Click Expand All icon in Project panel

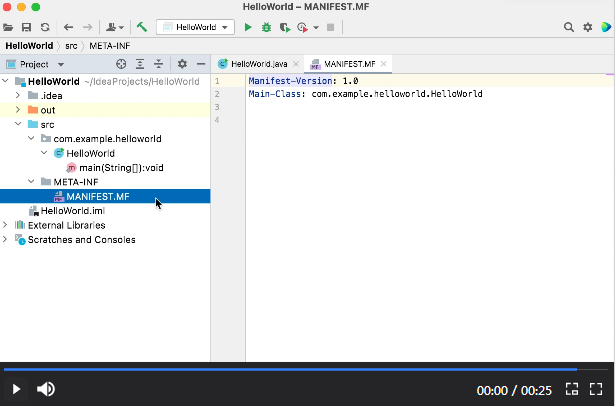pyautogui.click(x=140, y=64)
